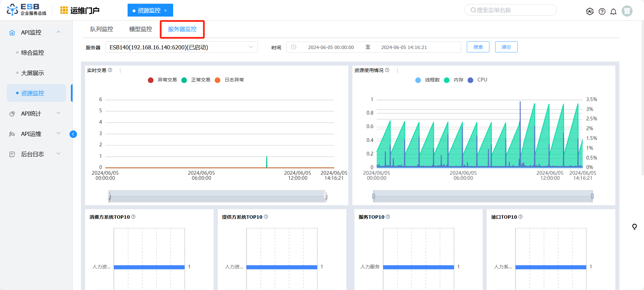
Task: Click the 实时交易 chart zoom slider
Action: pos(217,196)
